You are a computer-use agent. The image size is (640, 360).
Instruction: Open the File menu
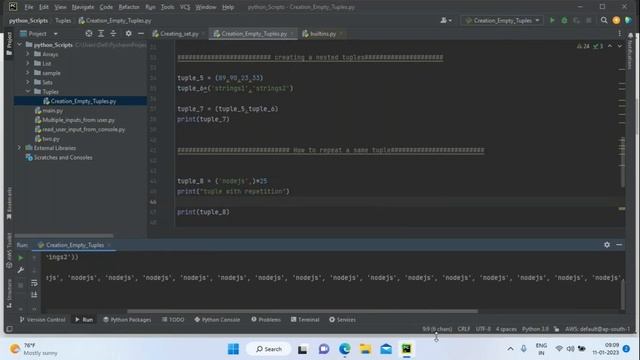coord(29,7)
